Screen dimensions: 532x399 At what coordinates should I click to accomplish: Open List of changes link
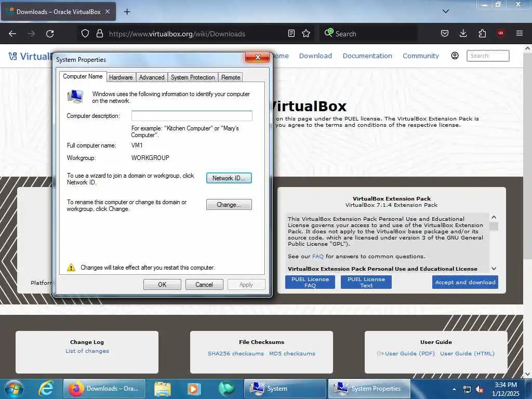87,351
